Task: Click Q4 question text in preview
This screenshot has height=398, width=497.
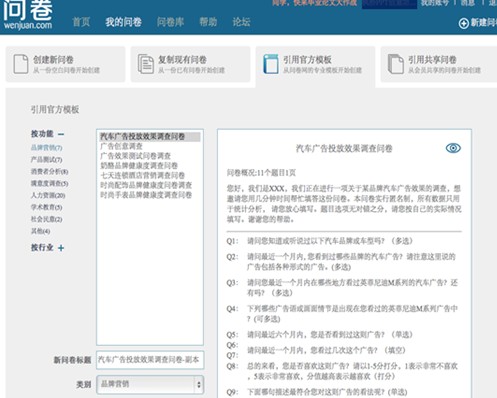Action: (352, 314)
